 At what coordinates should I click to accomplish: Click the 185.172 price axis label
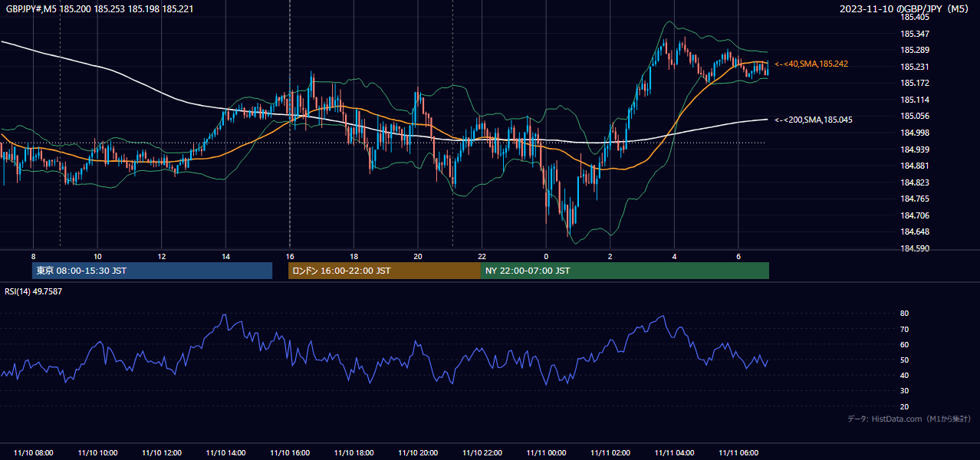tap(915, 83)
